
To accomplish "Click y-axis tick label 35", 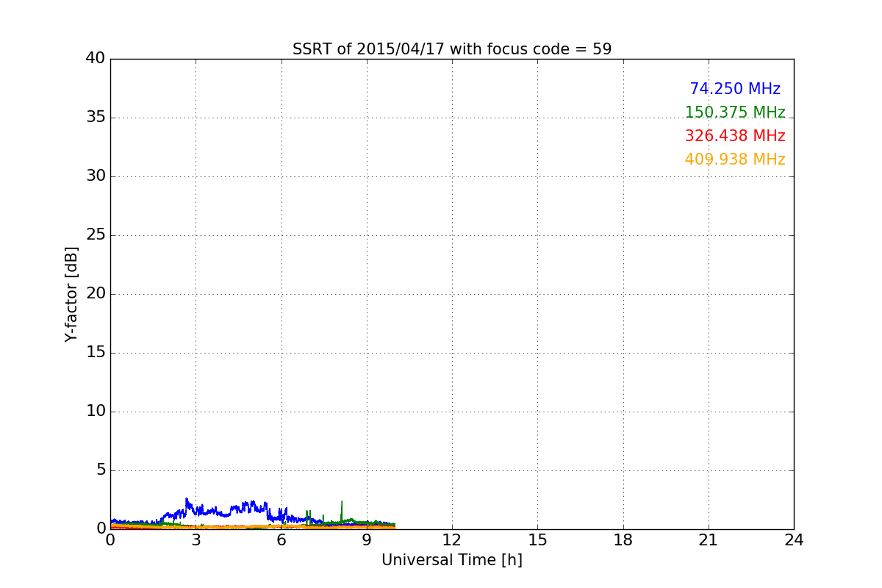I will 96,118.
